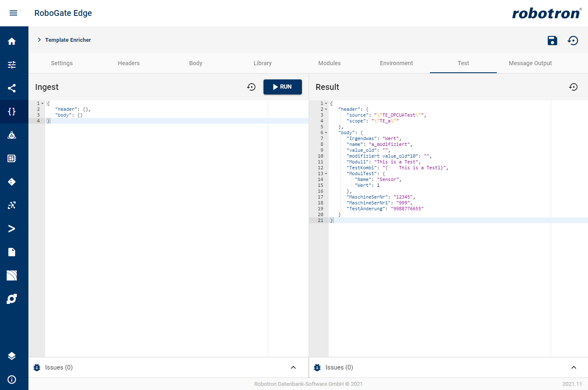588x390 pixels.
Task: Click the "TestÄnderung" result line
Action: pyautogui.click(x=385, y=209)
